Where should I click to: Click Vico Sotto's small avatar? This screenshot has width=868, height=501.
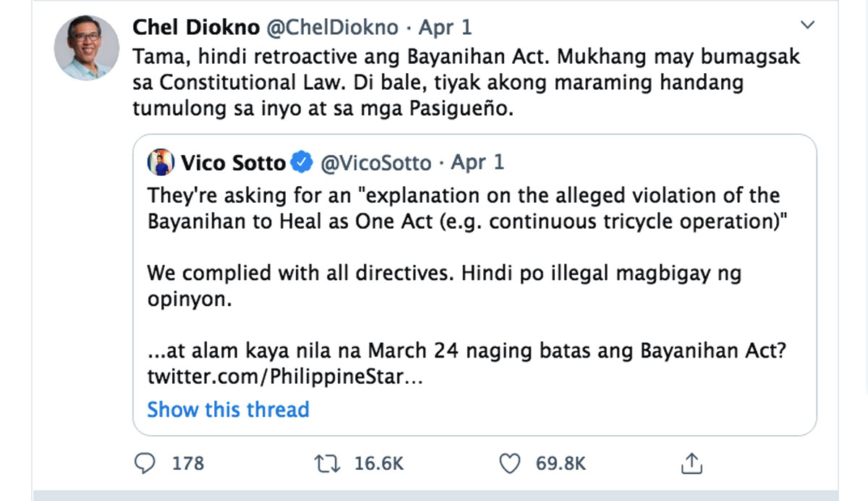pos(162,163)
